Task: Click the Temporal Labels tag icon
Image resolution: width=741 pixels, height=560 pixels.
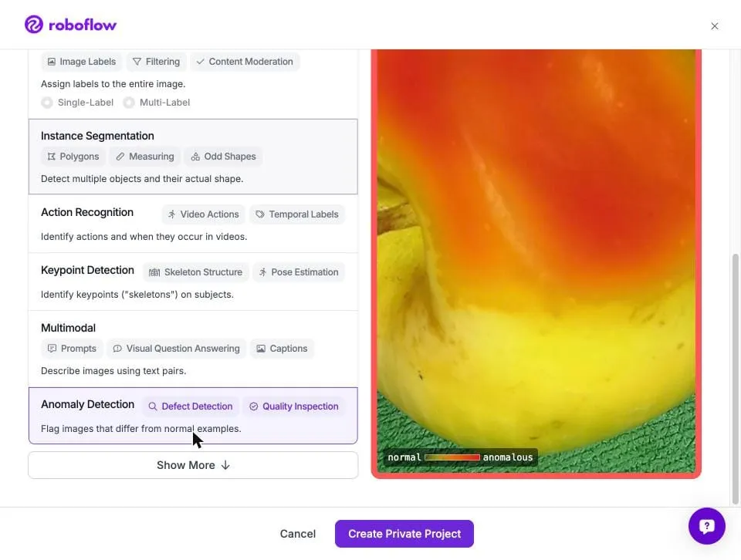Action: click(260, 214)
